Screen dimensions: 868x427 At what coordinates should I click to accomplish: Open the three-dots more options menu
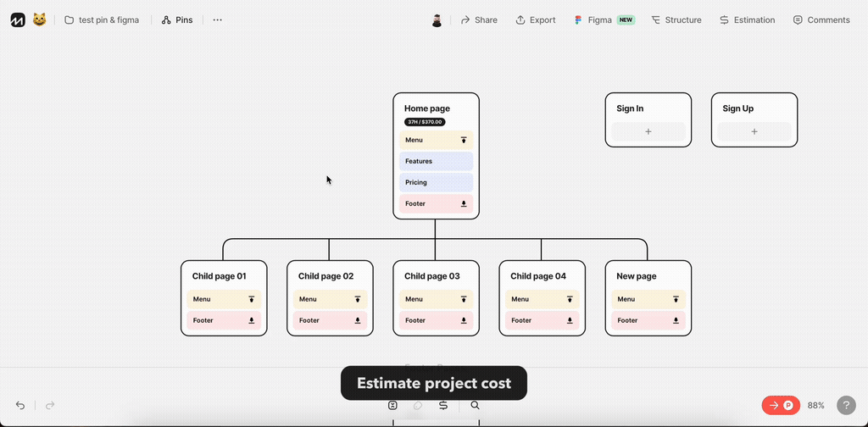coord(218,20)
